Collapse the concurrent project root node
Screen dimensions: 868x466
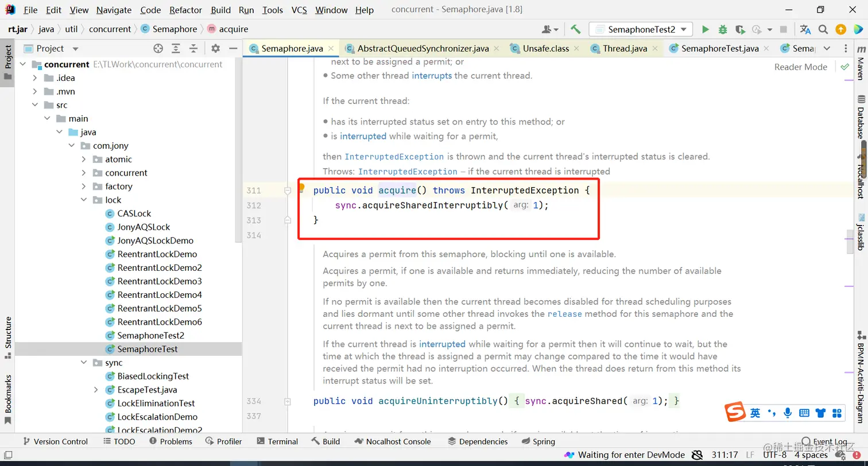[x=22, y=64]
